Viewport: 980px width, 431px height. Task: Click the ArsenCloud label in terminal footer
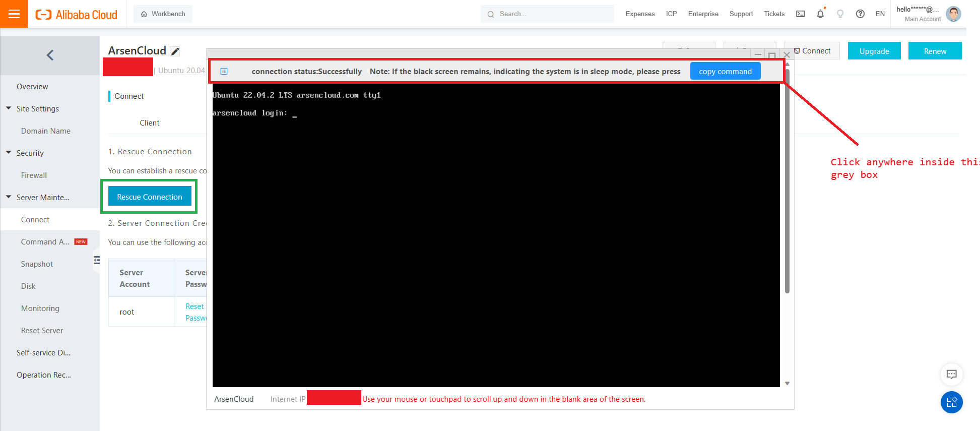pyautogui.click(x=234, y=399)
